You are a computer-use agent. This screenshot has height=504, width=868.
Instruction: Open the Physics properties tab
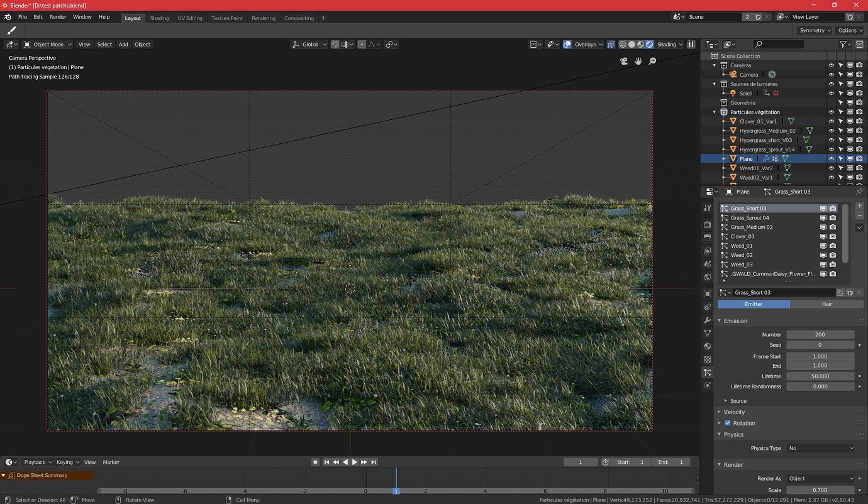click(x=708, y=386)
